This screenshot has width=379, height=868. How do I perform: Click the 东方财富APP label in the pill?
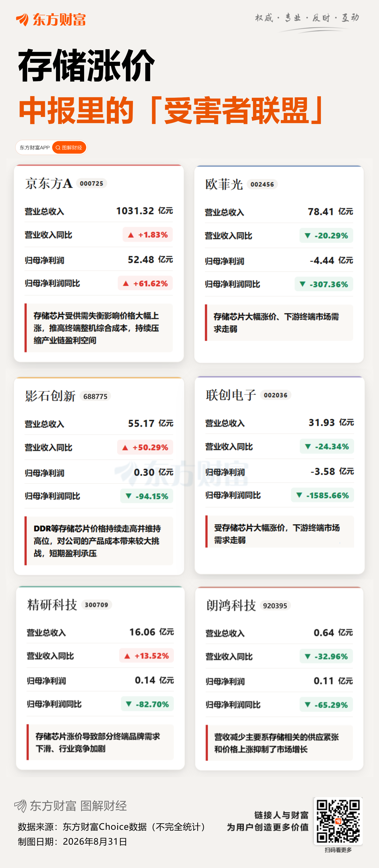point(34,148)
